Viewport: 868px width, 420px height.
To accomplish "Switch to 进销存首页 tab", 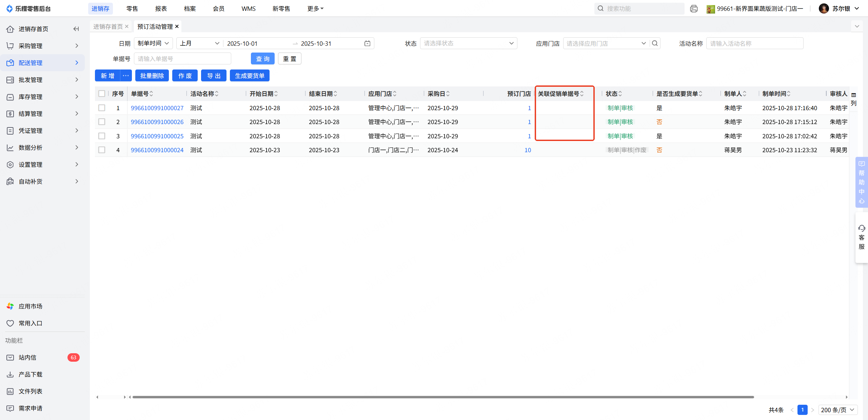I will (x=108, y=26).
